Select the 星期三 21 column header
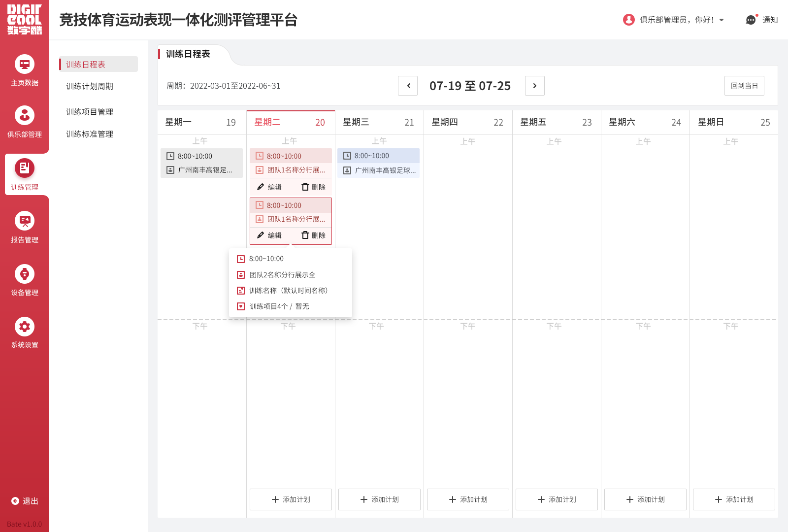 click(379, 122)
